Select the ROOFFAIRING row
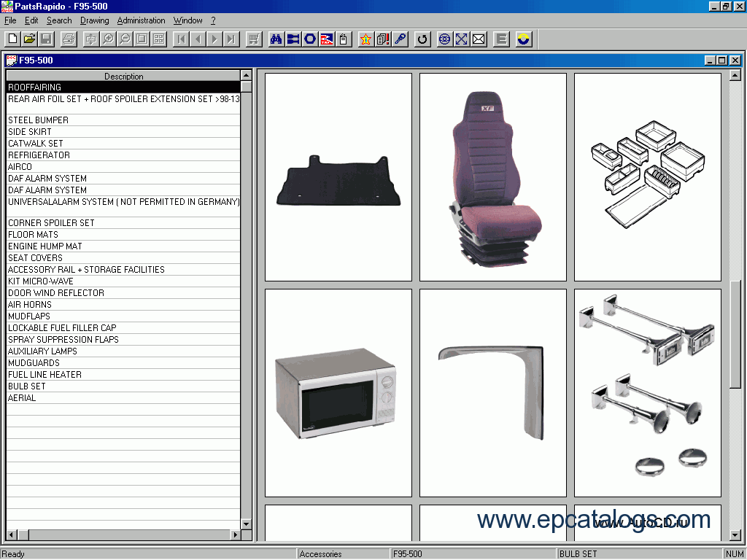This screenshot has height=560, width=747. [x=123, y=87]
